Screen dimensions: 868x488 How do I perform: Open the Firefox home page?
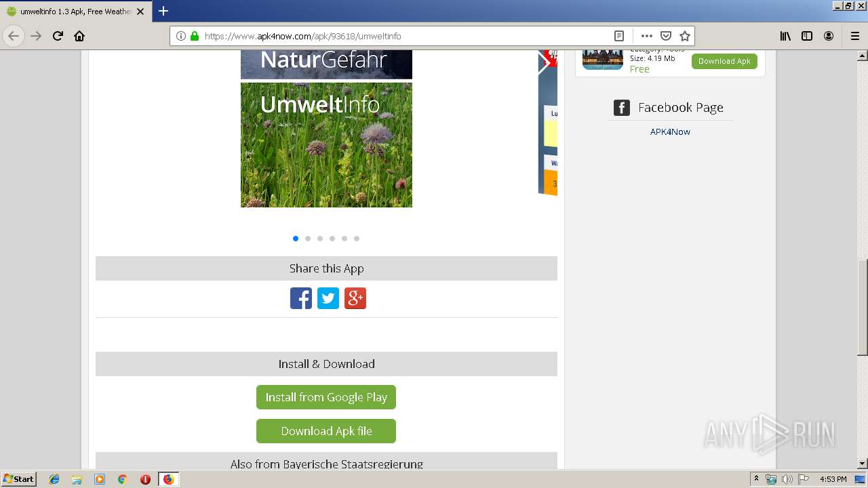click(79, 36)
